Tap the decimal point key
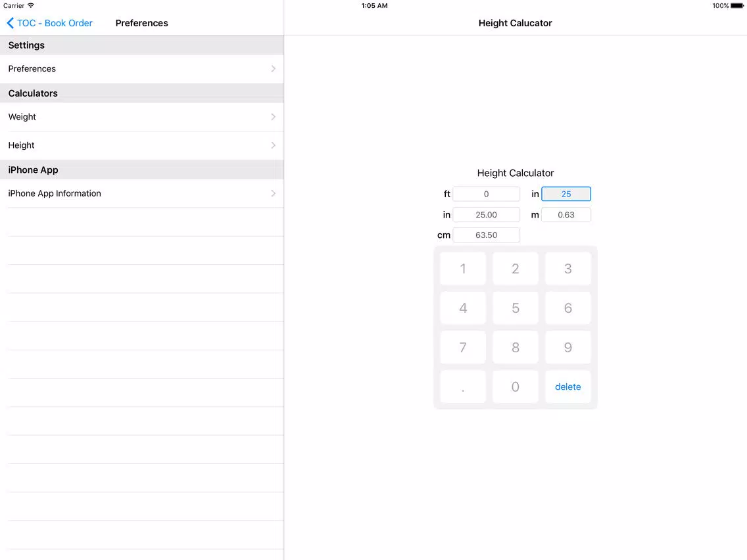The width and height of the screenshot is (747, 560). tap(462, 386)
